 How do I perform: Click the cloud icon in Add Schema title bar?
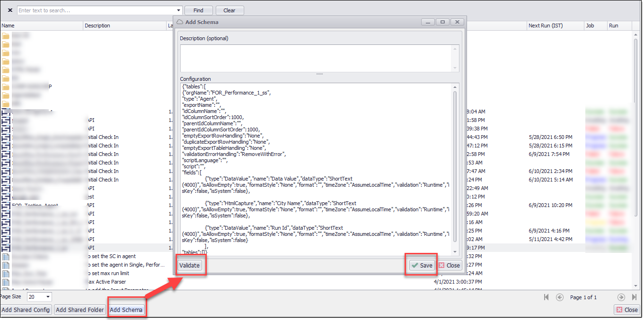tap(180, 22)
